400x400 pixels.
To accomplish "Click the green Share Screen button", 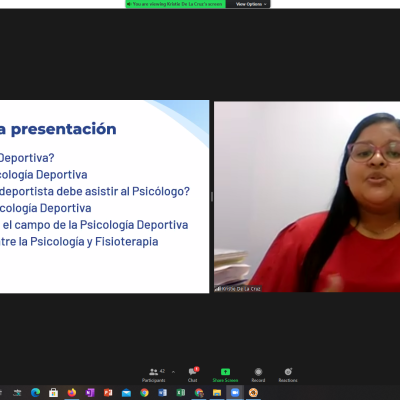I will pos(225,375).
